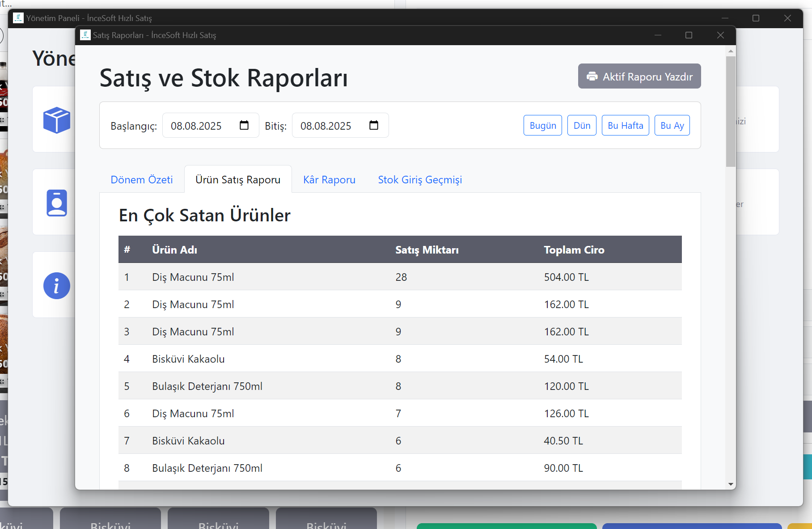The image size is (812, 529).
Task: Switch to the Dönem Özeti tab
Action: click(x=141, y=179)
